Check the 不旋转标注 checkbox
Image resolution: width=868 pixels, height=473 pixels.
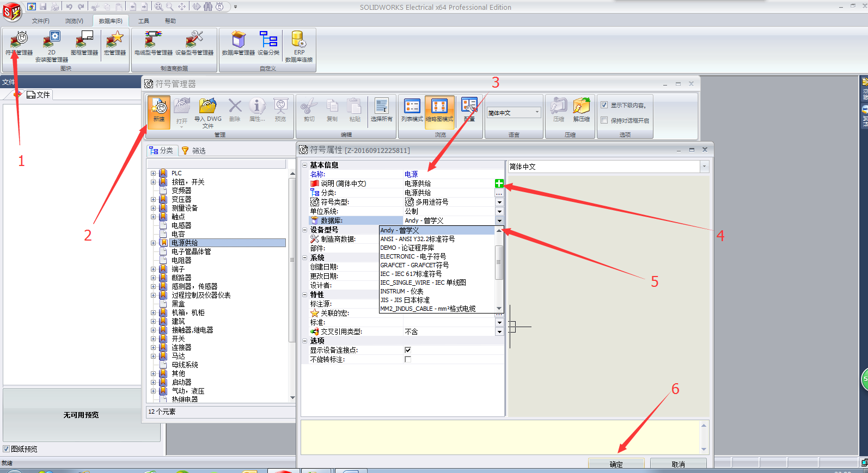[x=408, y=359]
